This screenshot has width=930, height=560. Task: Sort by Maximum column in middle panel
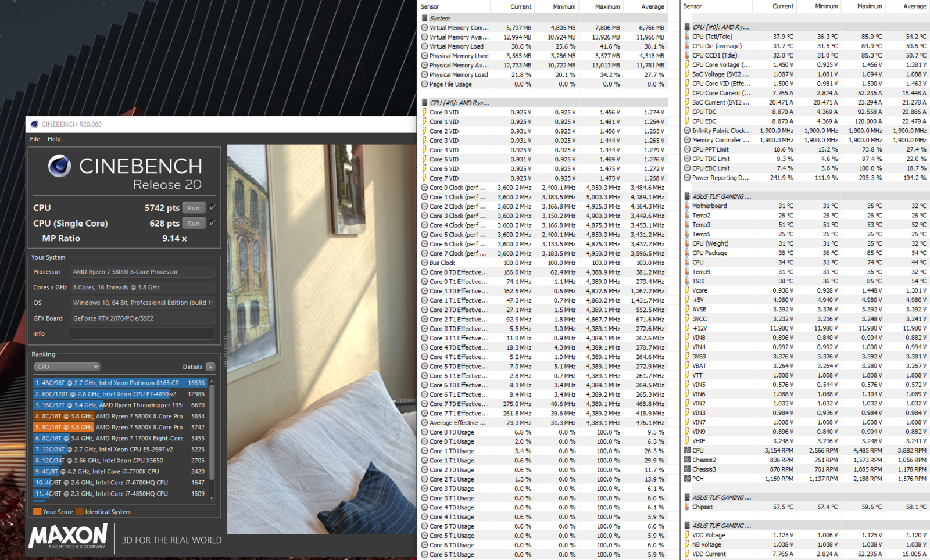coord(607,6)
